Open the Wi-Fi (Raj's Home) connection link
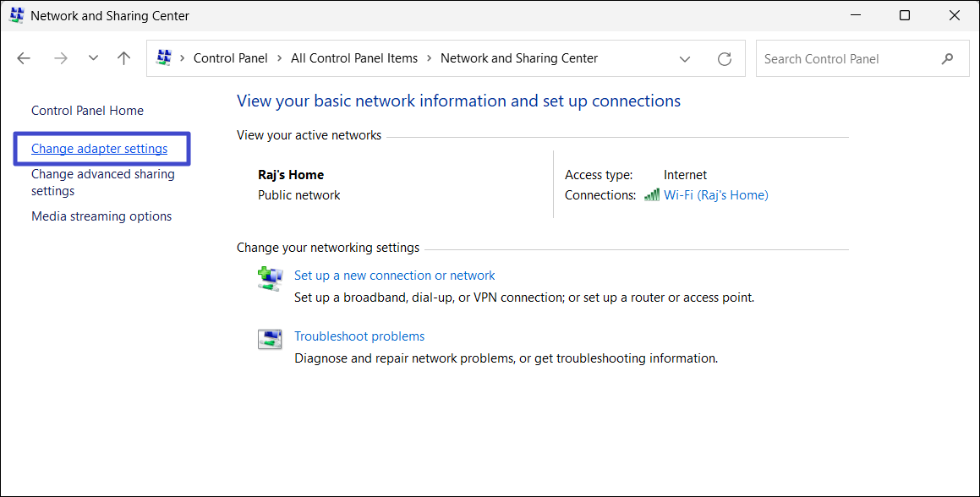 click(x=715, y=195)
